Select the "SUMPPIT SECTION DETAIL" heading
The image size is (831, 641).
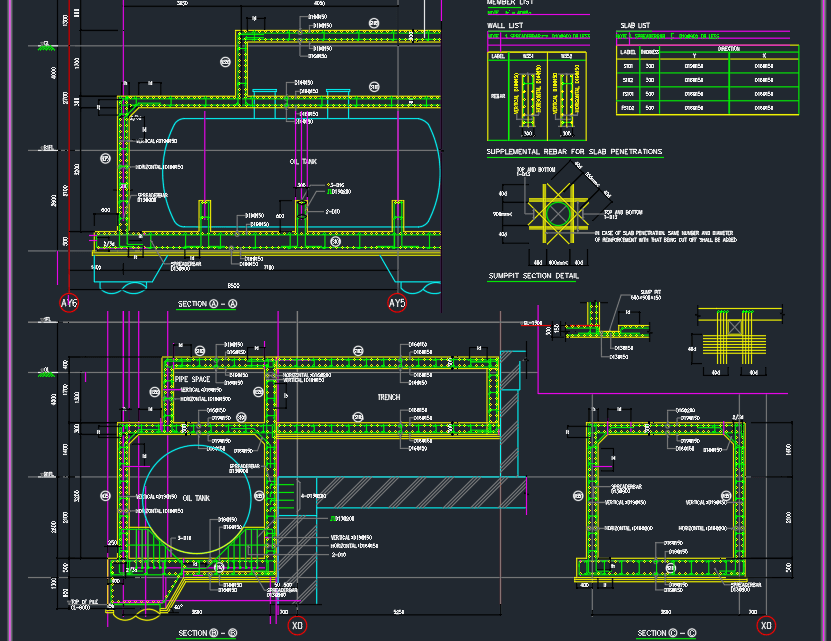(534, 276)
